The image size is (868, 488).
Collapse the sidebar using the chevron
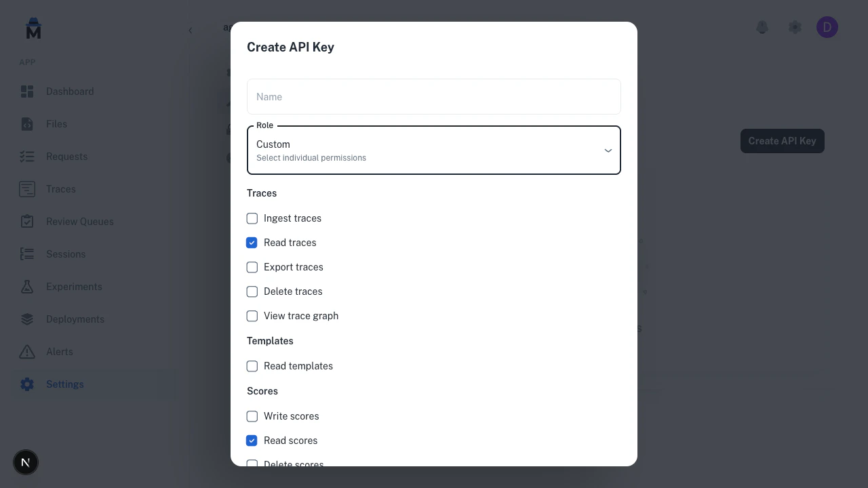coord(191,30)
